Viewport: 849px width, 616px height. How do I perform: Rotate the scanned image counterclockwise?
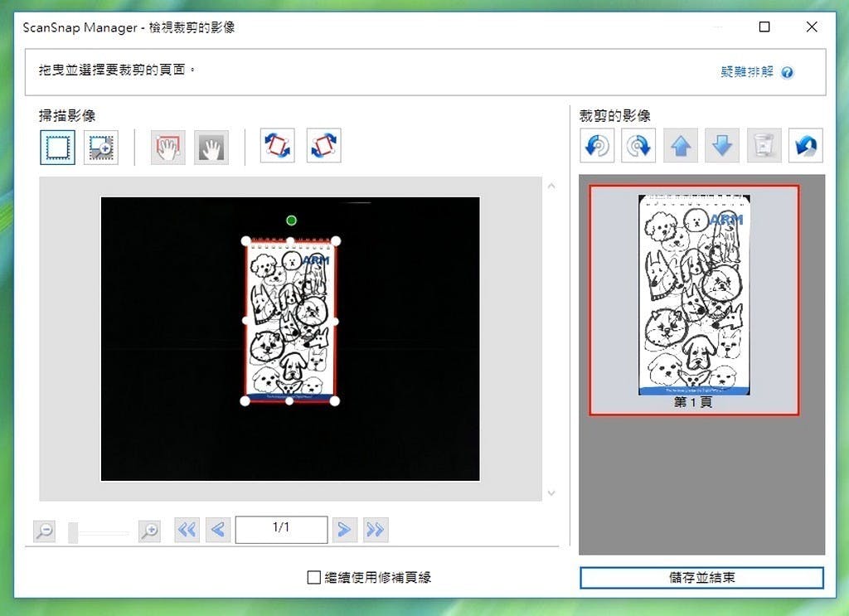point(278,146)
